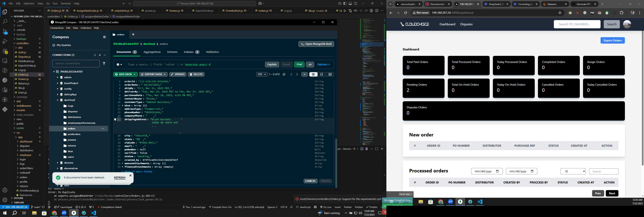Image resolution: width=644 pixels, height=217 pixels.
Task: Open Chrome extensions puzzle icon
Action: coord(621,13)
